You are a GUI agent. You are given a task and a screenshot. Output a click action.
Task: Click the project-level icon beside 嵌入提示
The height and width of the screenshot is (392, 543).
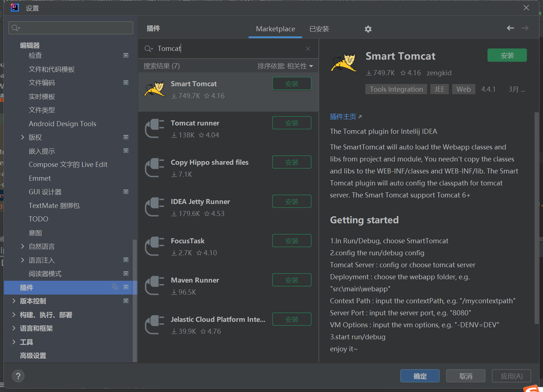pyautogui.click(x=126, y=151)
